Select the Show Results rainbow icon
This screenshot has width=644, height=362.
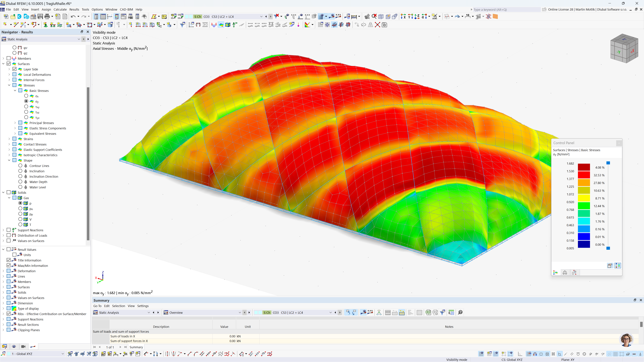pyautogui.click(x=221, y=25)
